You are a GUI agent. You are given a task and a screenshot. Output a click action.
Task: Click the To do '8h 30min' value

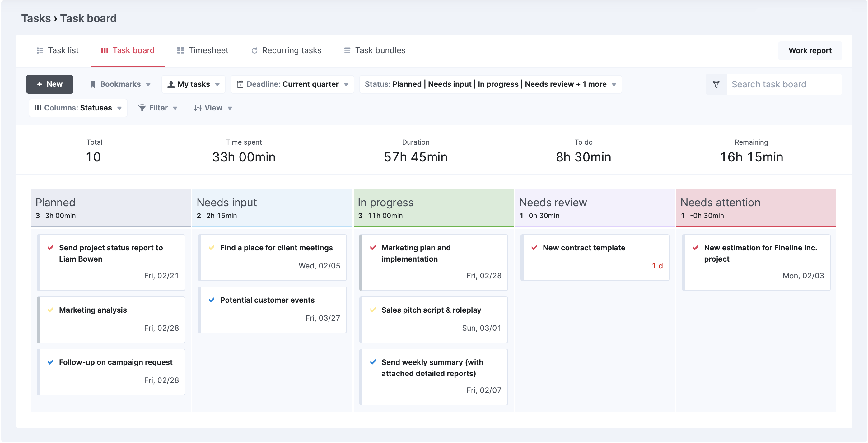coord(584,157)
